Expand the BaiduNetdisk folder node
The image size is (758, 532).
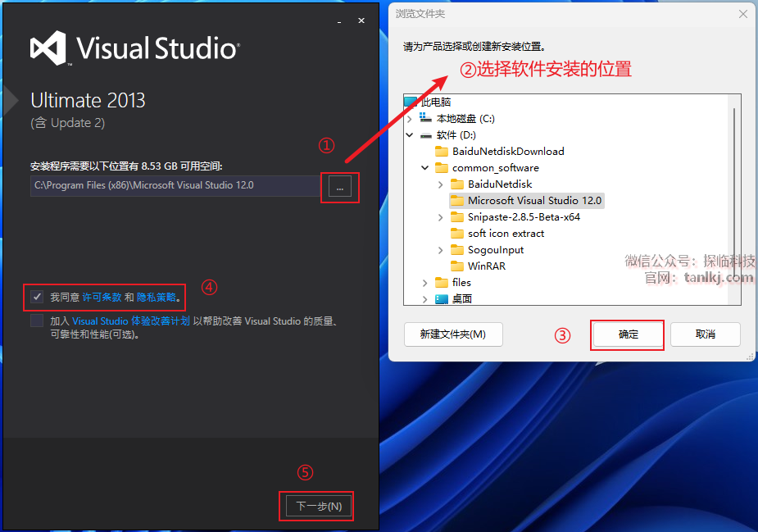pos(440,184)
